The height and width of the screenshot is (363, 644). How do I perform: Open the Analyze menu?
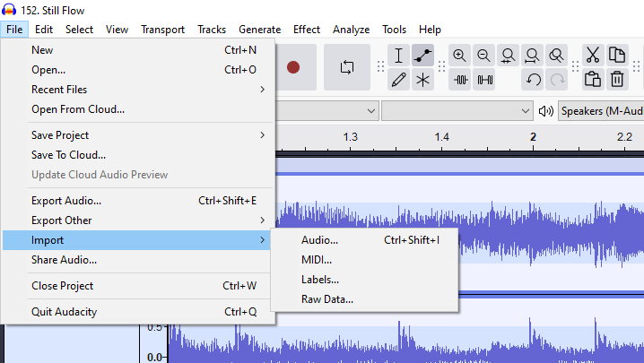352,30
